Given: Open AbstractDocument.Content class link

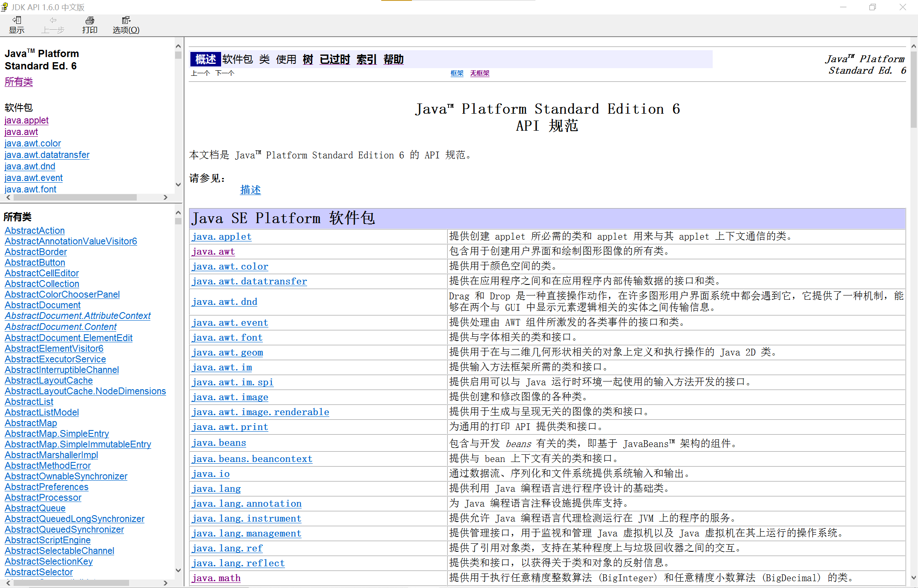Looking at the screenshot, I should click(60, 327).
